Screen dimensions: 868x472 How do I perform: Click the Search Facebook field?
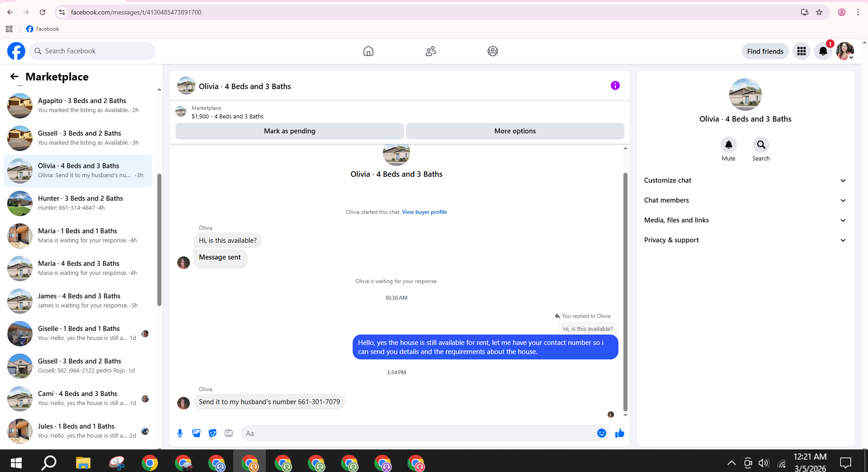coord(92,51)
